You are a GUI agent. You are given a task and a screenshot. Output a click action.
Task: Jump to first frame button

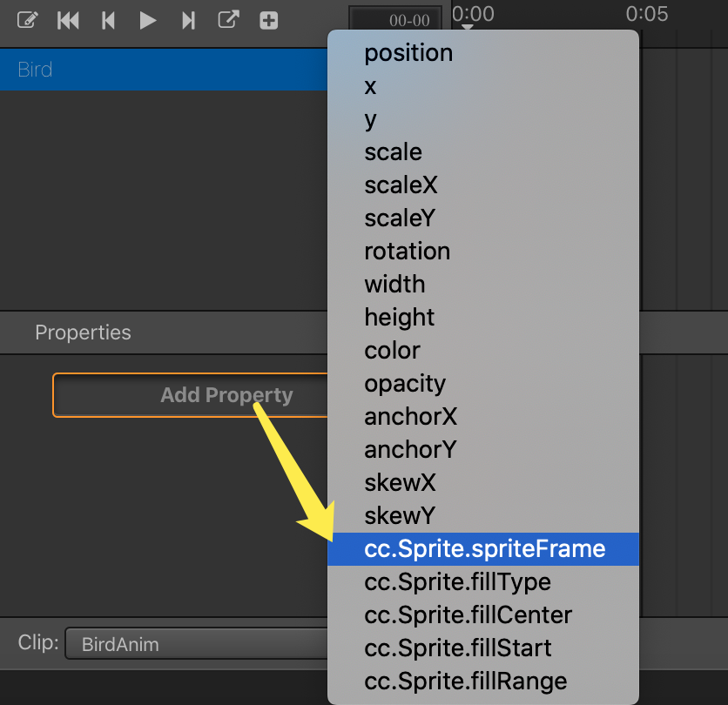68,20
